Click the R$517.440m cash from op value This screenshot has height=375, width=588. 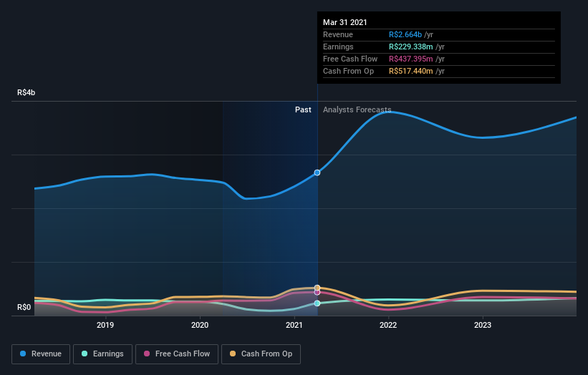tap(411, 71)
